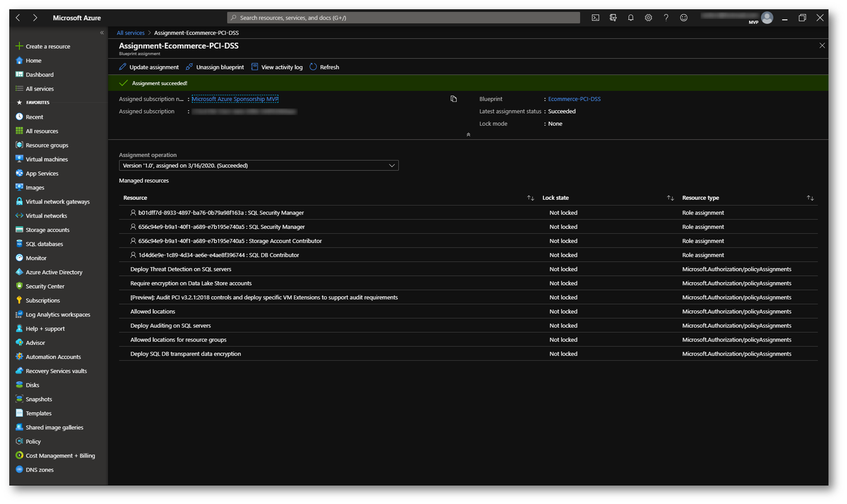Go to Home in sidebar

click(x=29, y=60)
